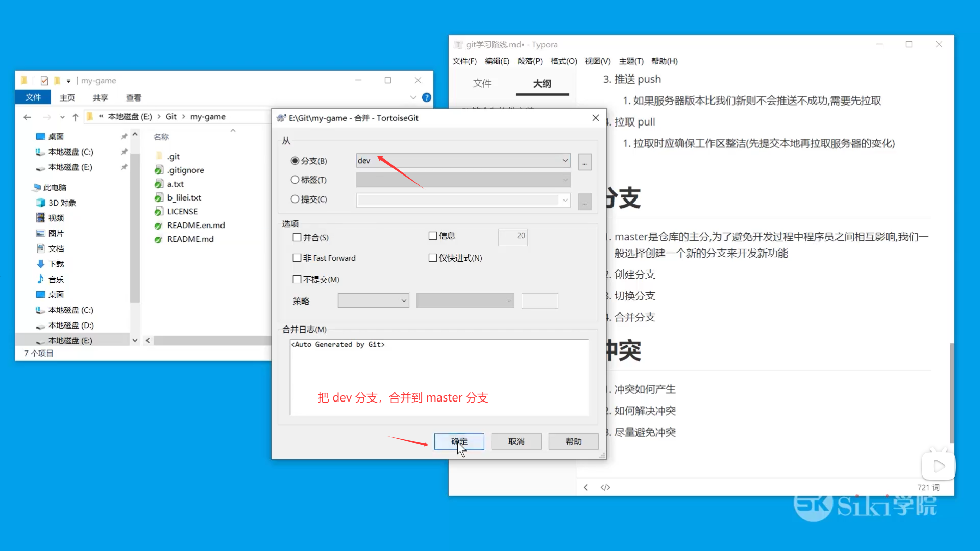
Task: Select the 标签(T) radio button
Action: 295,180
